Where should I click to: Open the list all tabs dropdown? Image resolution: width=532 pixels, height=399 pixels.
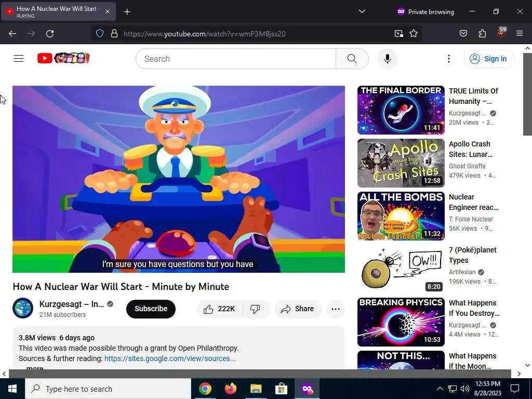pos(362,11)
